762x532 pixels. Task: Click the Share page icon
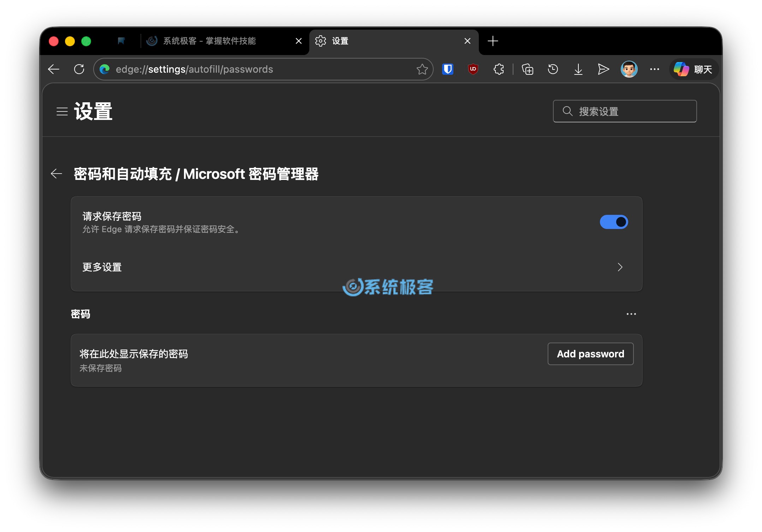(x=603, y=69)
